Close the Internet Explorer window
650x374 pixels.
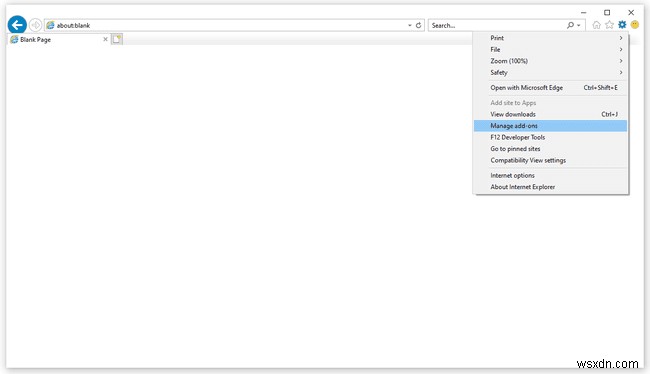[x=631, y=12]
